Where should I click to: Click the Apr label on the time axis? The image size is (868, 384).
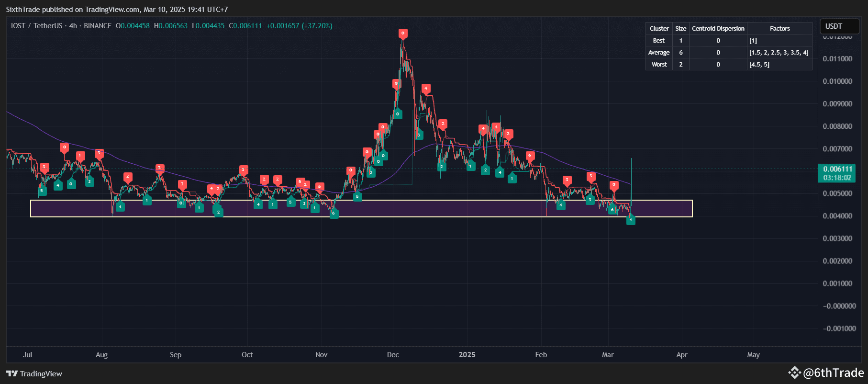point(682,355)
